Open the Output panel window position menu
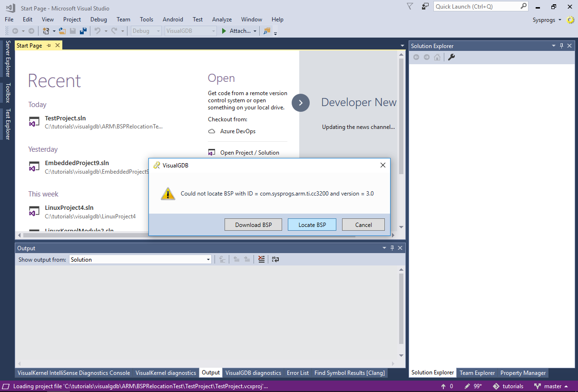578x392 pixels. pos(384,248)
